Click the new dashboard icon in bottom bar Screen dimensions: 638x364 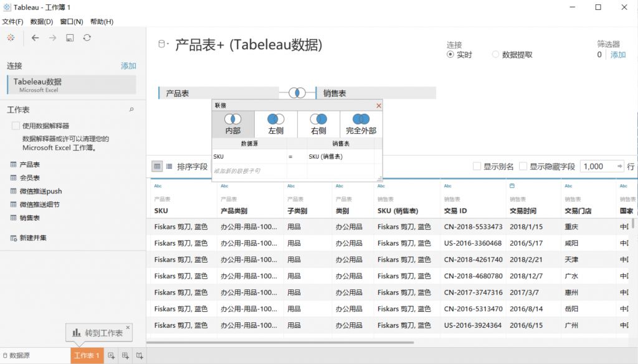pyautogui.click(x=125, y=356)
